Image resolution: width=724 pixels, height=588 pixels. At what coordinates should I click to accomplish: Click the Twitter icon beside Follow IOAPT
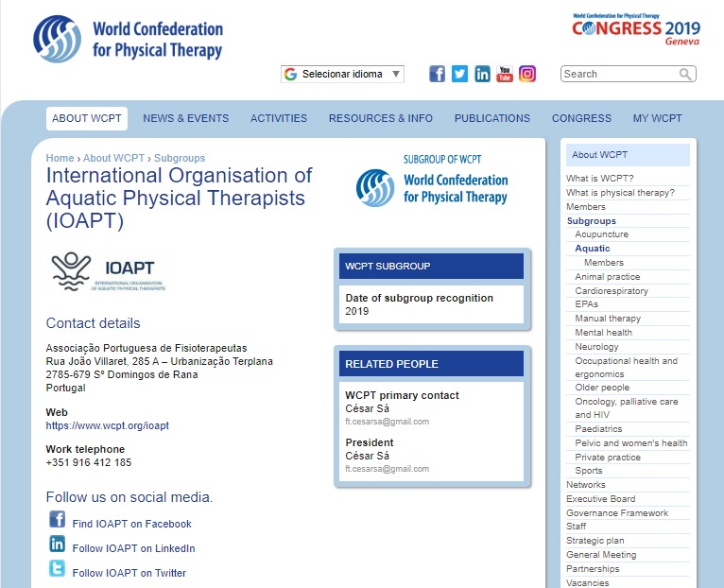58,568
